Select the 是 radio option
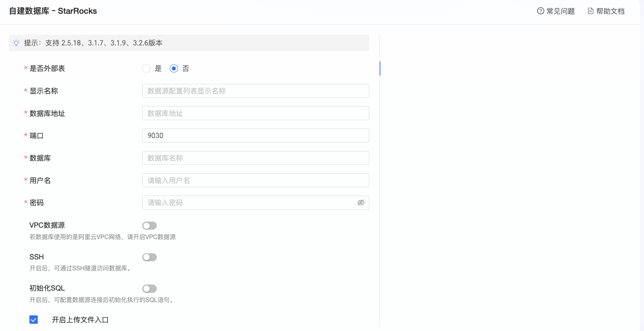 tap(147, 69)
